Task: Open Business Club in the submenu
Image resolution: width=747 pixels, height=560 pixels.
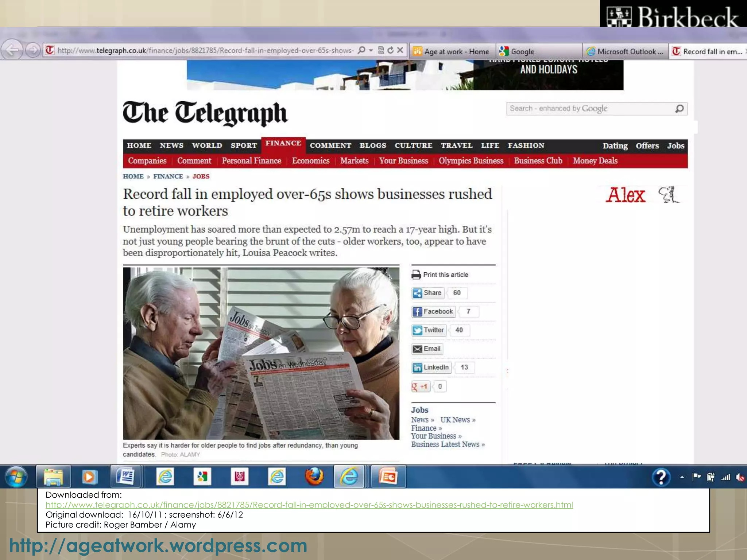Action: pos(538,161)
